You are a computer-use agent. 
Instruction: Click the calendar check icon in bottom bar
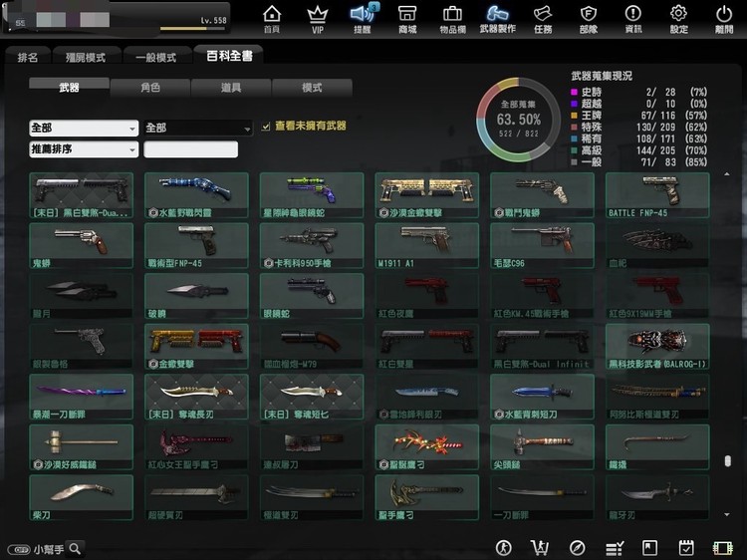pos(686,548)
